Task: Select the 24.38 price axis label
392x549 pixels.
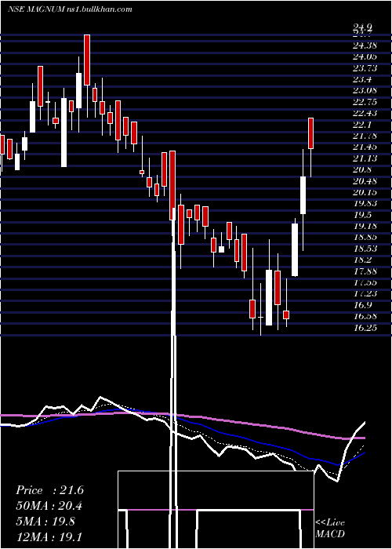Action: click(x=365, y=45)
